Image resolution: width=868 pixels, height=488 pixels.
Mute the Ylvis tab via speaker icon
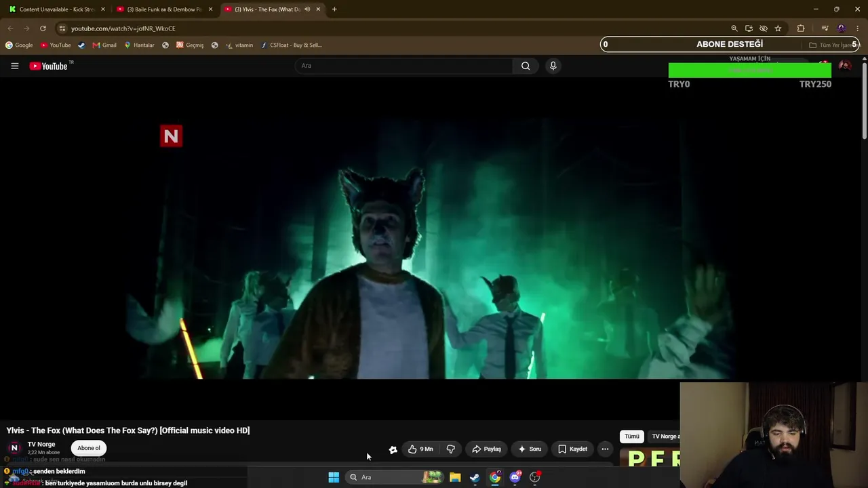click(307, 9)
